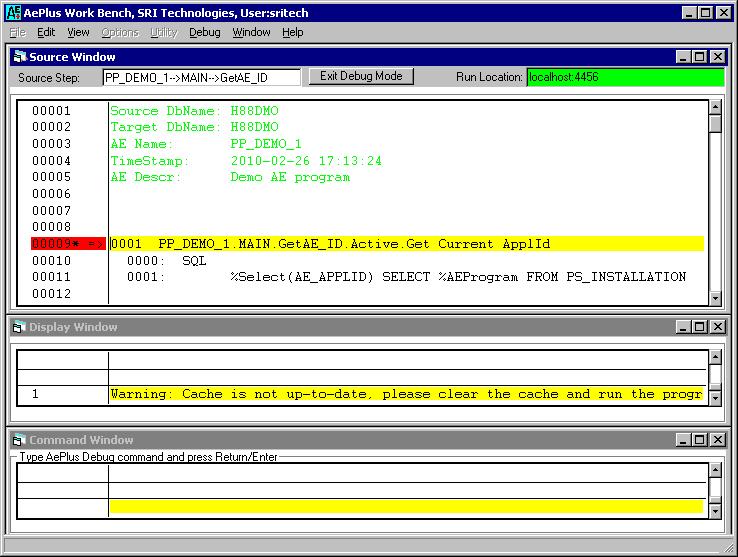Screen dimensions: 738x557
Task: Click the Source Step input field
Action: pos(200,77)
